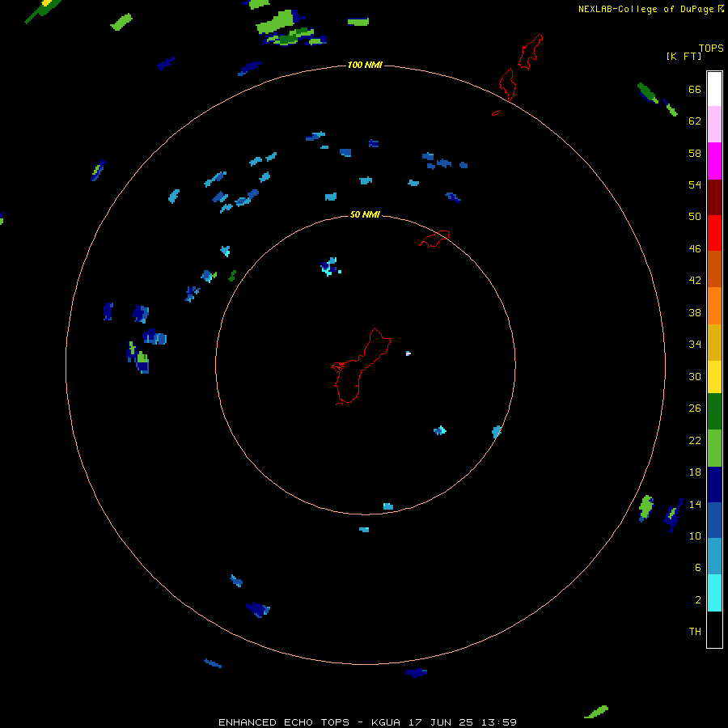Click the Guam island outline at map center
Screen dimensions: 728x728
coord(360,366)
